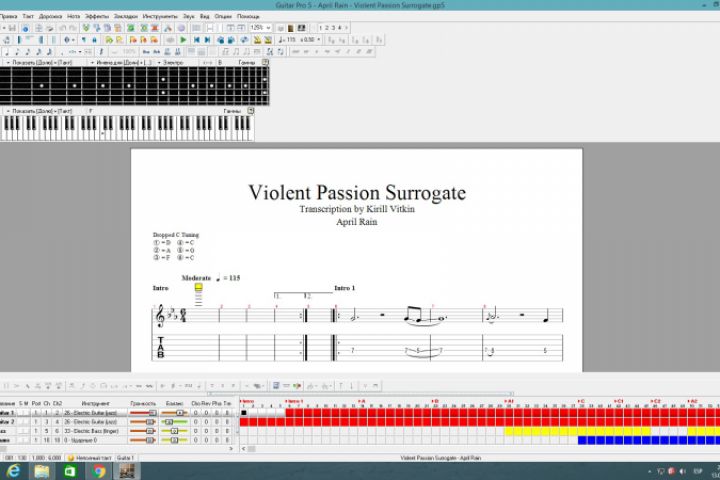Jump to the 'C1' timeline marker

point(618,401)
